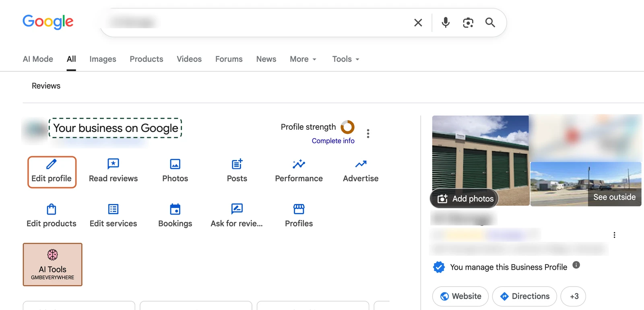This screenshot has height=310, width=644.
Task: Open Edit products
Action: 52,216
